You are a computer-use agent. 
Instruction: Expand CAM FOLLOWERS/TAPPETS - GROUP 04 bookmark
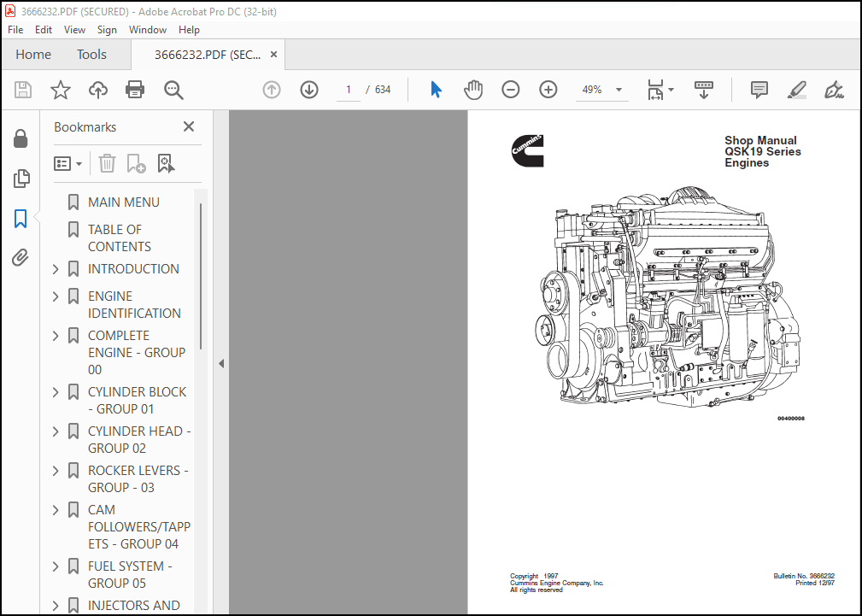[56, 510]
